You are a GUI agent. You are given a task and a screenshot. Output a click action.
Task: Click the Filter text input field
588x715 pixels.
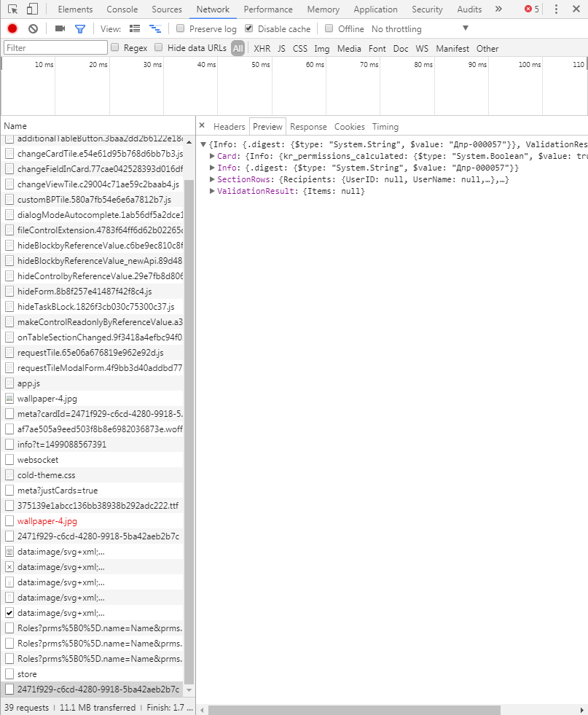point(55,48)
